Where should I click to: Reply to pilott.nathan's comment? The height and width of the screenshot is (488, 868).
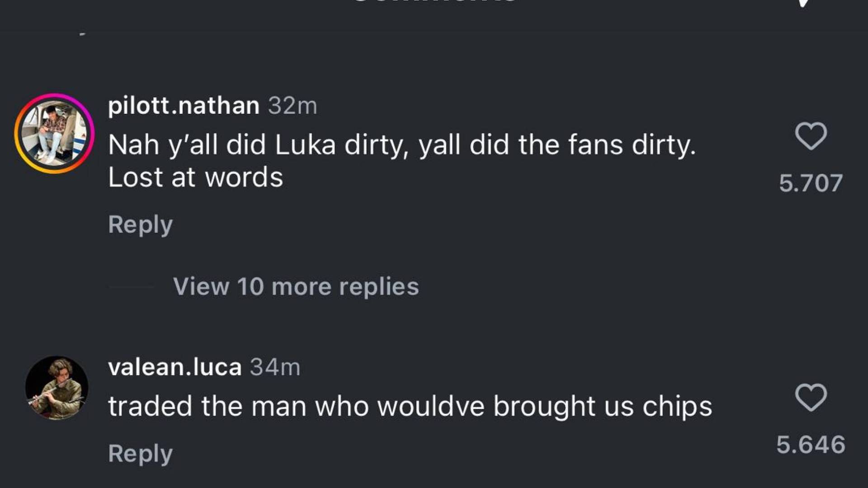140,225
